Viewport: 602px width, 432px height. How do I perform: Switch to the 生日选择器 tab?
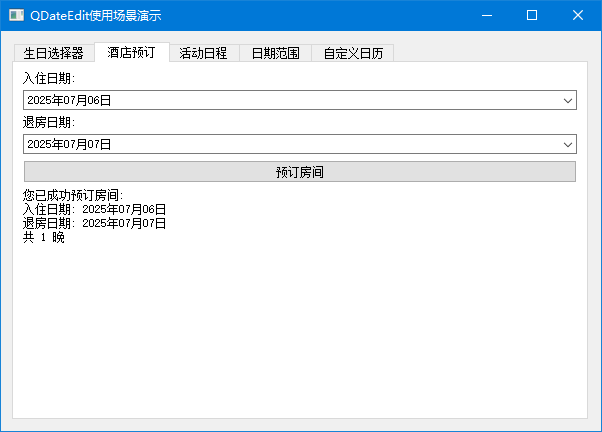pyautogui.click(x=54, y=53)
